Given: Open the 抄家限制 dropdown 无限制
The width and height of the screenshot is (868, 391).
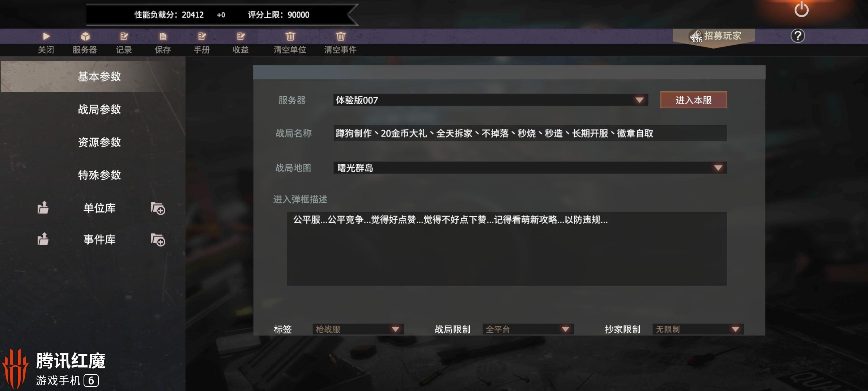Looking at the screenshot, I should click(x=698, y=329).
